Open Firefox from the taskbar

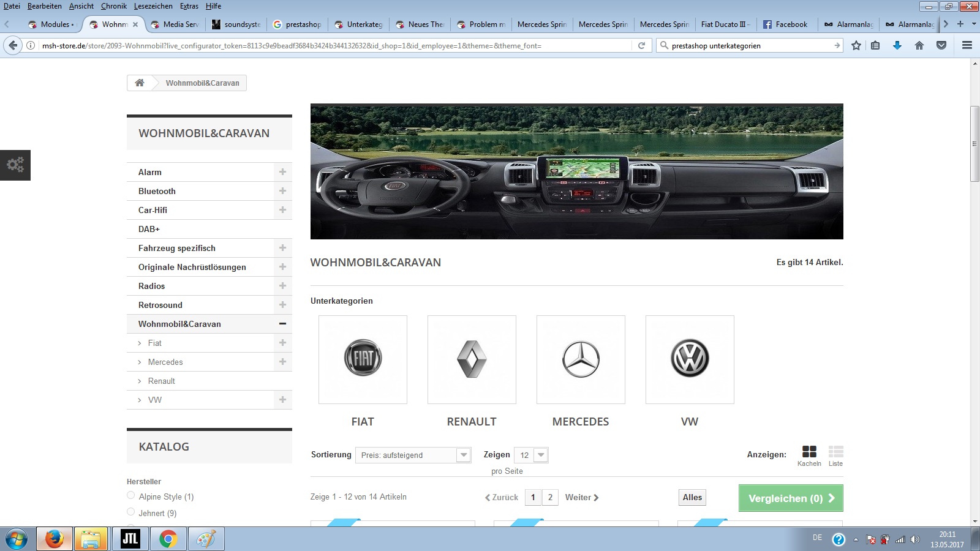point(55,539)
